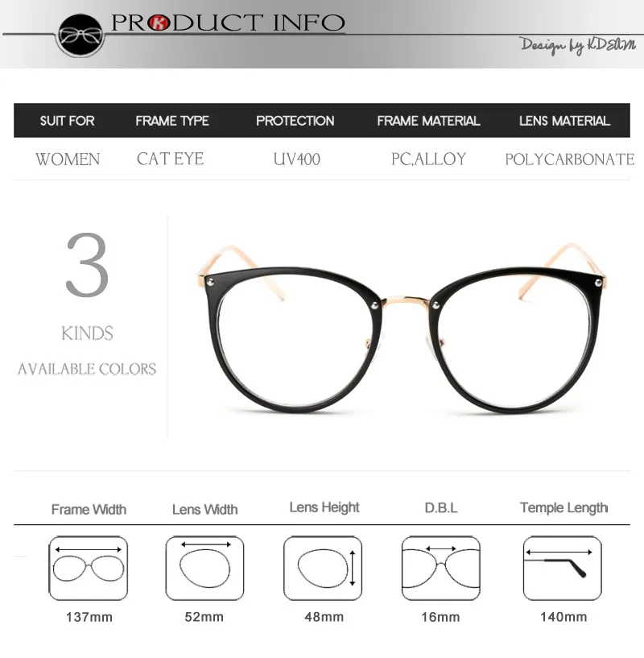Select the Temple Length diagram icon
The width and height of the screenshot is (644, 658).
[562, 568]
